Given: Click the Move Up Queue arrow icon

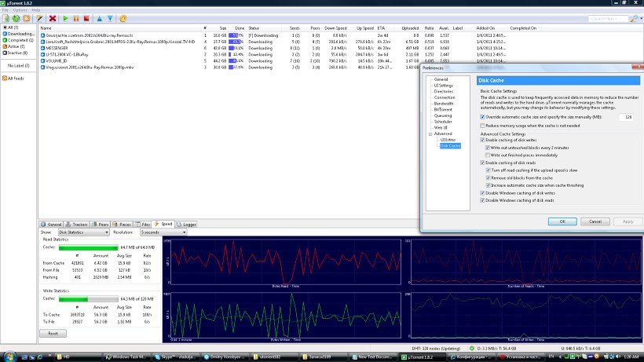Looking at the screenshot, I should pos(99,17).
